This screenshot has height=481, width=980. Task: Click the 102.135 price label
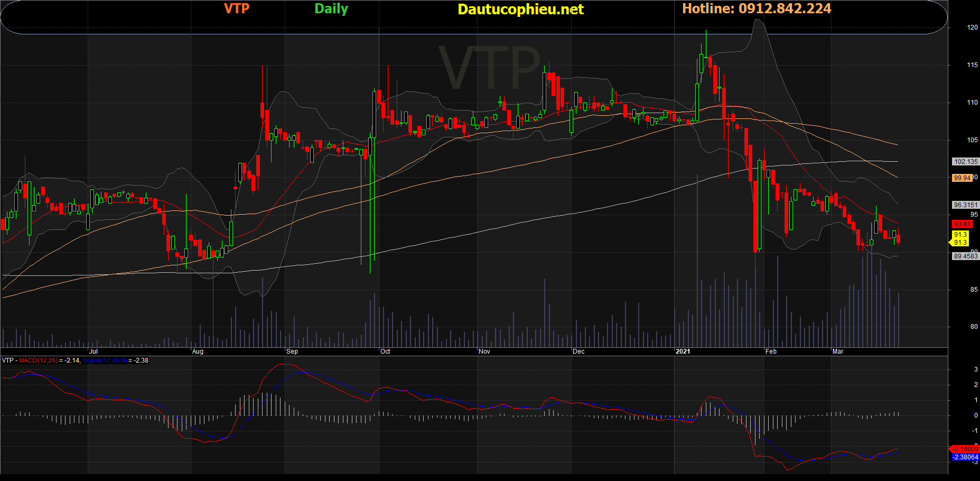point(965,162)
